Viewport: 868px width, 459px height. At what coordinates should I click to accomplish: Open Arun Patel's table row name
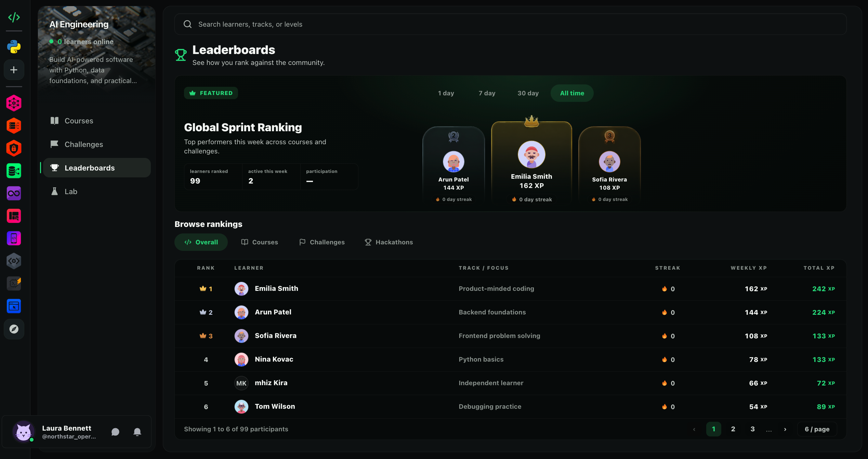pyautogui.click(x=273, y=312)
